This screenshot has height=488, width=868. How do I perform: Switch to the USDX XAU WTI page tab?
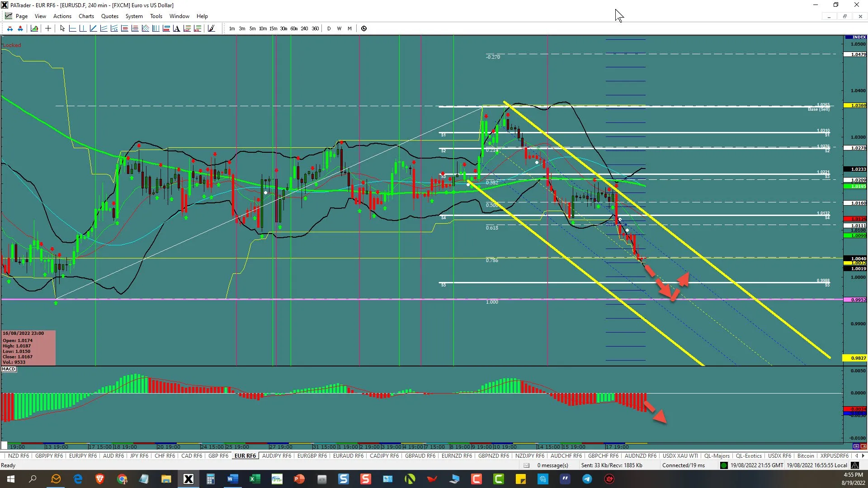[x=680, y=456]
